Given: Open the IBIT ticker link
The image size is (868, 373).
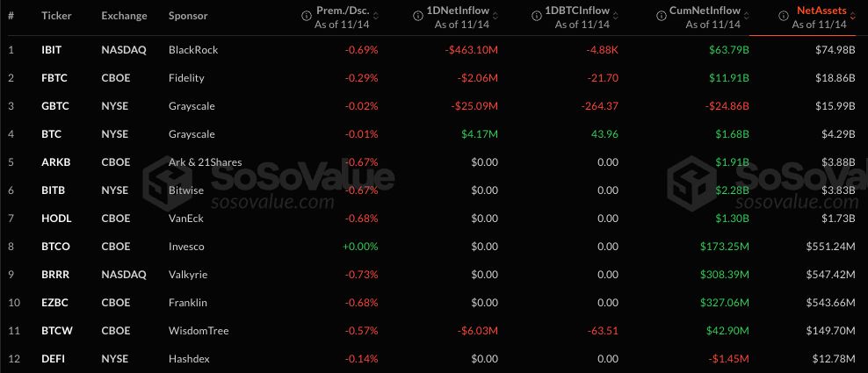Looking at the screenshot, I should [x=51, y=50].
